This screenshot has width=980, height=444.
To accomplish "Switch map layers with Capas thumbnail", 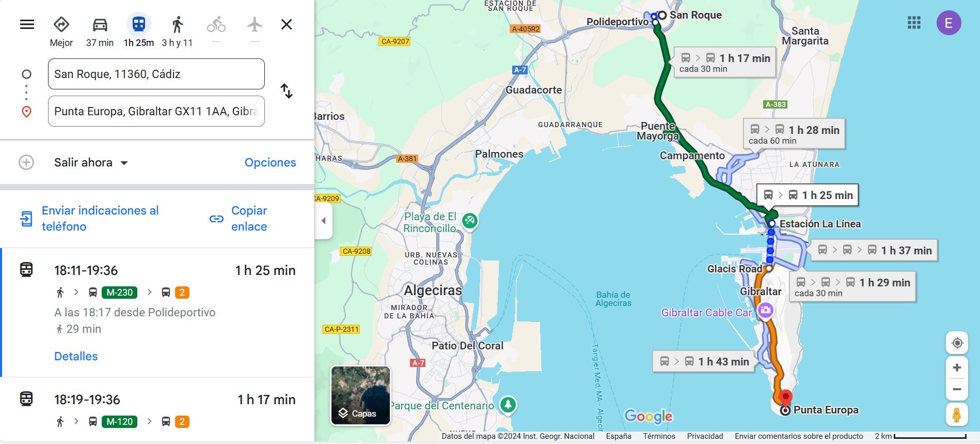I will coord(360,395).
